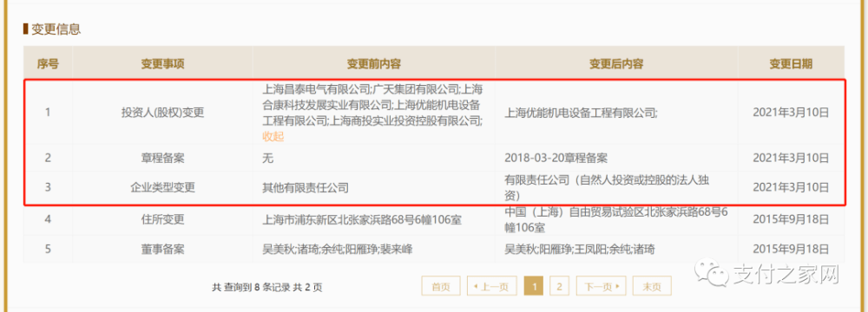This screenshot has width=868, height=312.
Task: Click 上海优能机电设备工程有限公司; after-change cell
Action: pos(582,113)
